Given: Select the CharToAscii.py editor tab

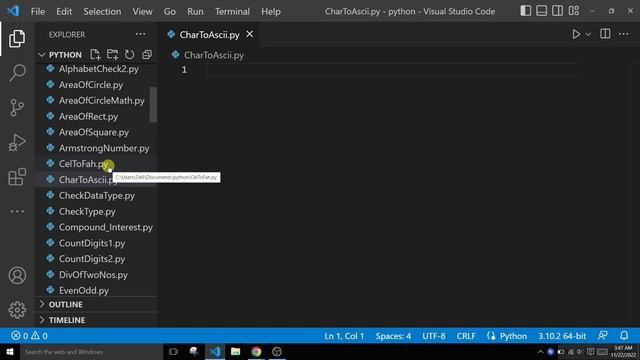Looking at the screenshot, I should coord(209,35).
